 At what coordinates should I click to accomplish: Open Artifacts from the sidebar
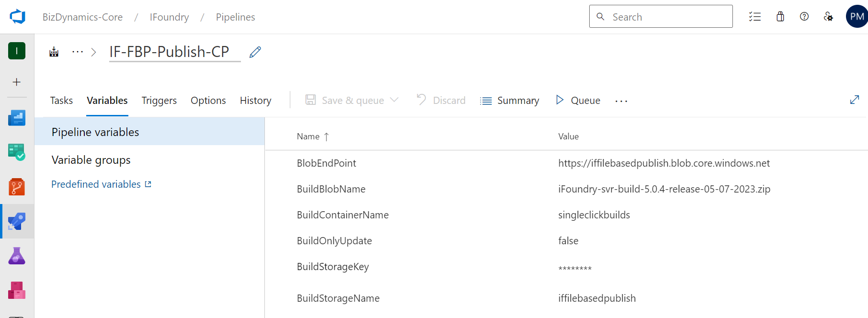pyautogui.click(x=17, y=290)
